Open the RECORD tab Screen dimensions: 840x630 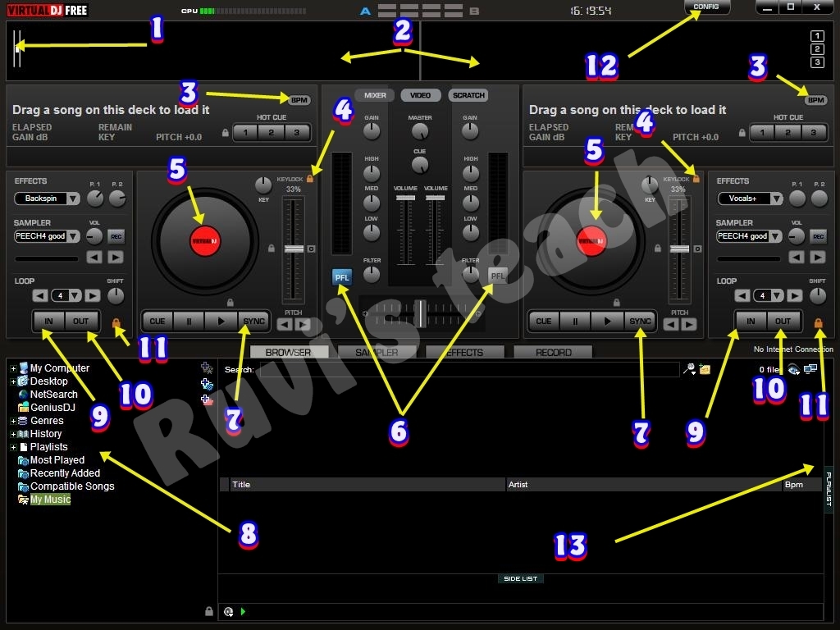coord(553,352)
